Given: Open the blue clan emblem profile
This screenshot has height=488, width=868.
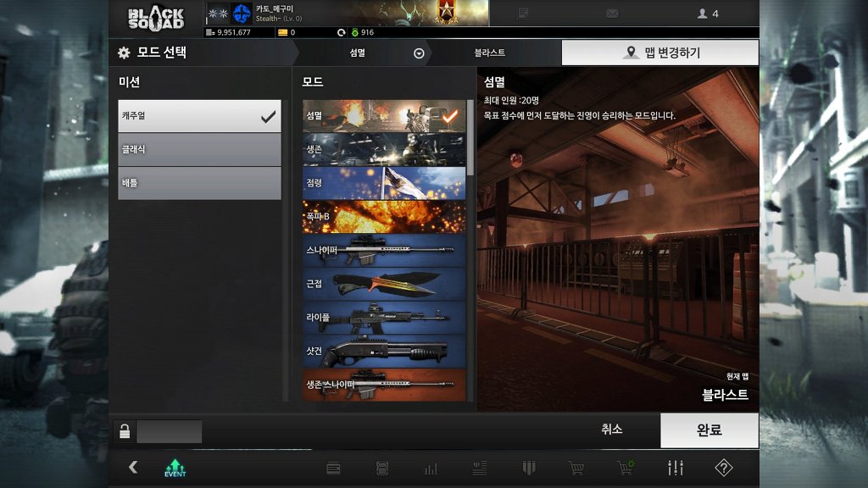Looking at the screenshot, I should 242,14.
